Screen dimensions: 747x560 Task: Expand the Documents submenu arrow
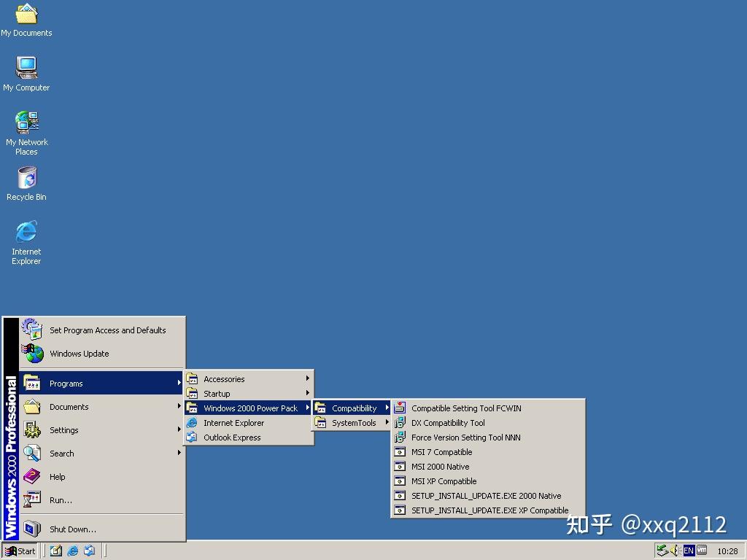[x=179, y=405]
